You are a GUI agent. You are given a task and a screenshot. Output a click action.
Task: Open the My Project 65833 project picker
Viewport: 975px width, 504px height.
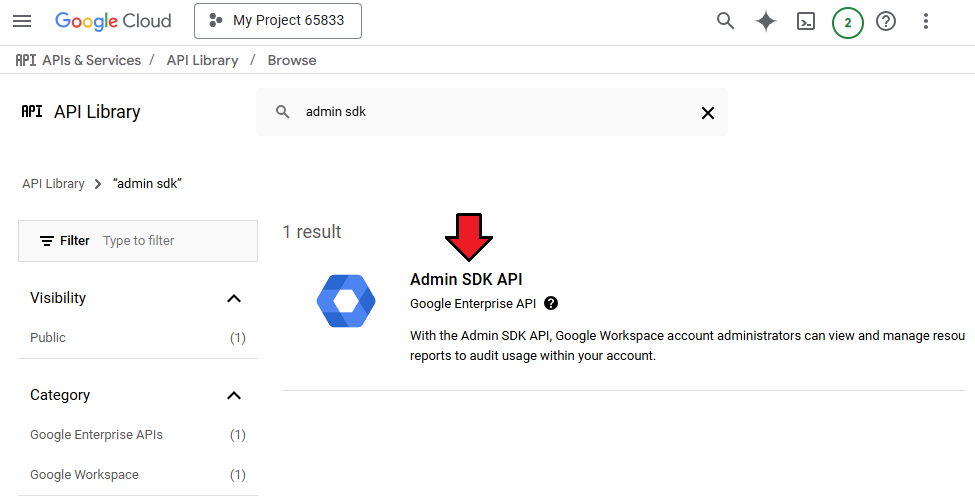[278, 21]
